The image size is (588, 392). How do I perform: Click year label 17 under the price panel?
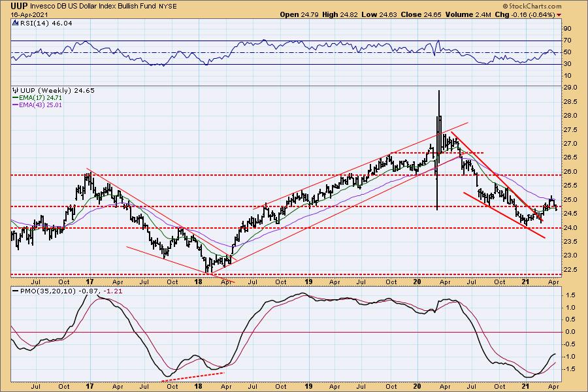pyautogui.click(x=90, y=282)
